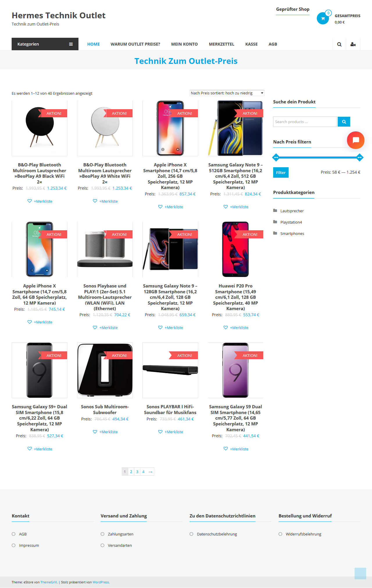The width and height of the screenshot is (372, 588).
Task: Click the header search magnifier icon
Action: 339,44
